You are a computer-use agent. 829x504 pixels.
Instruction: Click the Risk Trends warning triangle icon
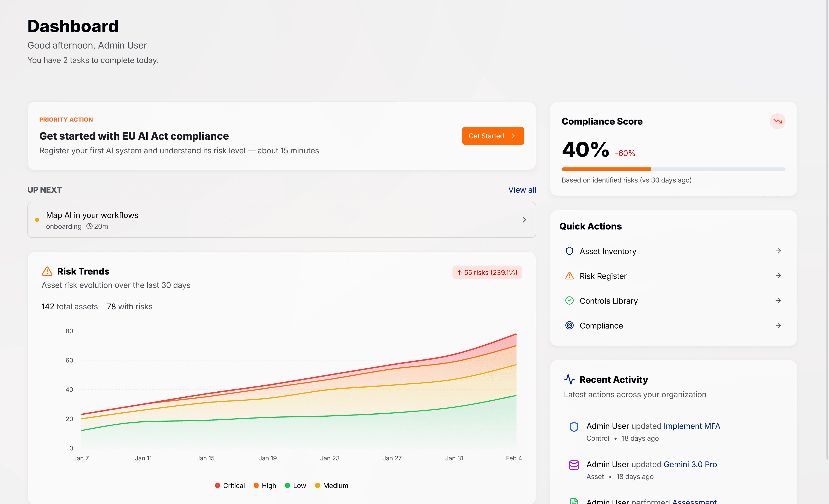[47, 271]
